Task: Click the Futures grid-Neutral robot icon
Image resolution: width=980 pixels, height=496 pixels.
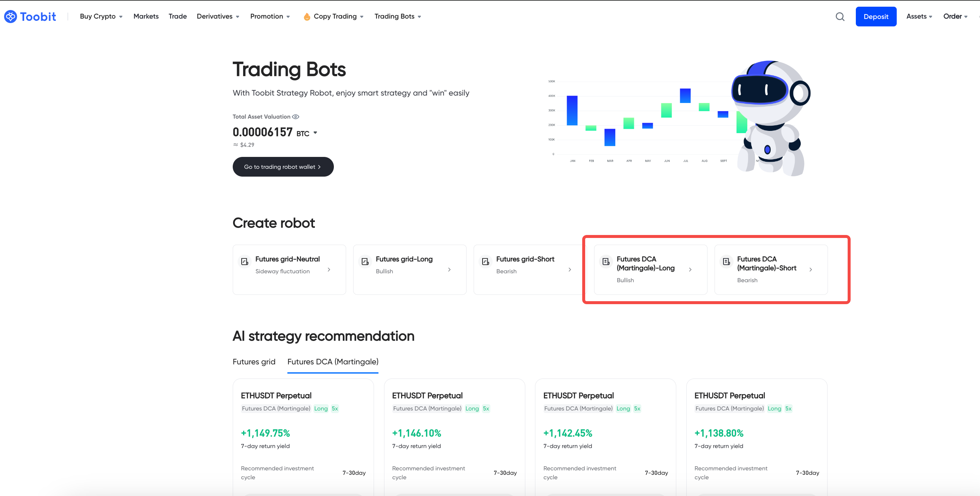Action: coord(245,262)
